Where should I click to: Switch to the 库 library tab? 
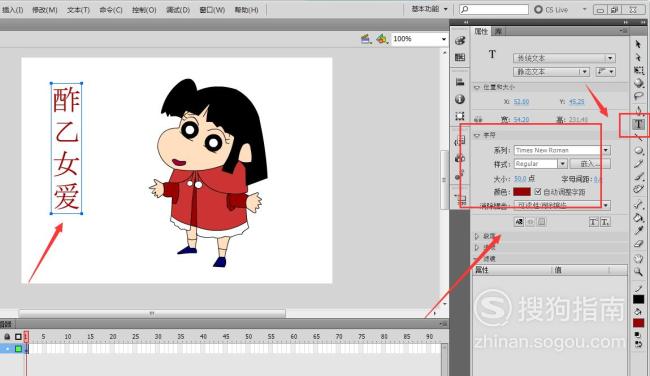coord(498,31)
